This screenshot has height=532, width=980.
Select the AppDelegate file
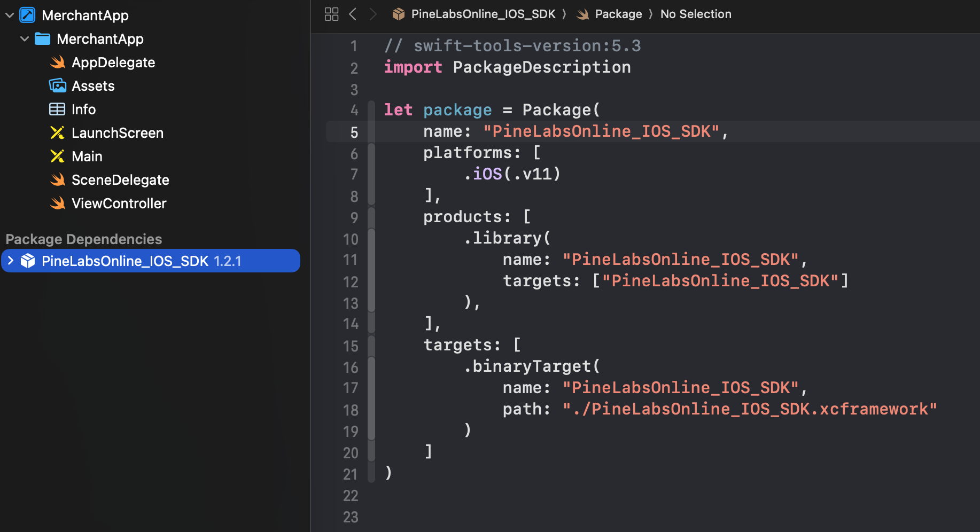tap(113, 62)
